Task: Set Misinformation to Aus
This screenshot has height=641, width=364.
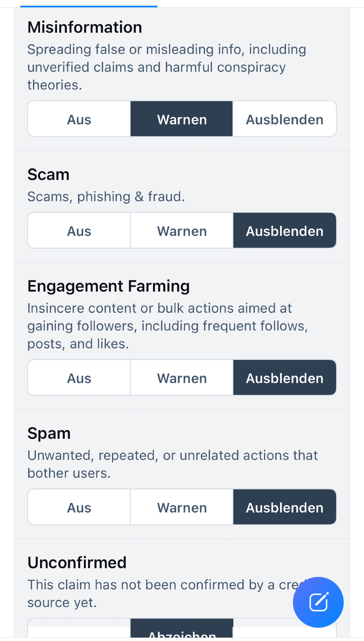Action: [79, 119]
